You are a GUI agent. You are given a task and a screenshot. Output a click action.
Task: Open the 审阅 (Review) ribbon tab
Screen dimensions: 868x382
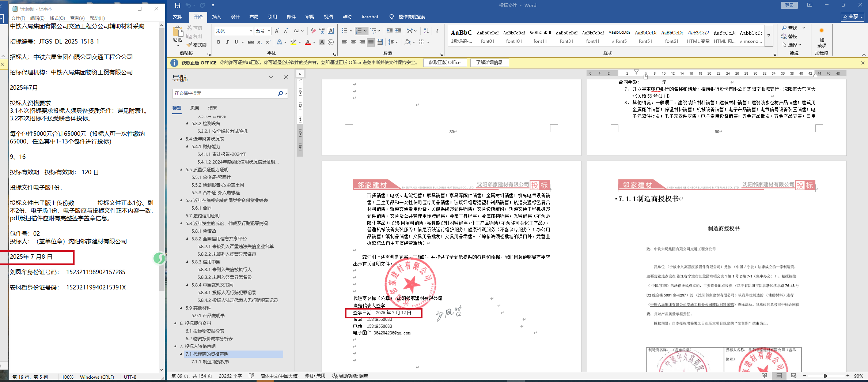(x=310, y=17)
